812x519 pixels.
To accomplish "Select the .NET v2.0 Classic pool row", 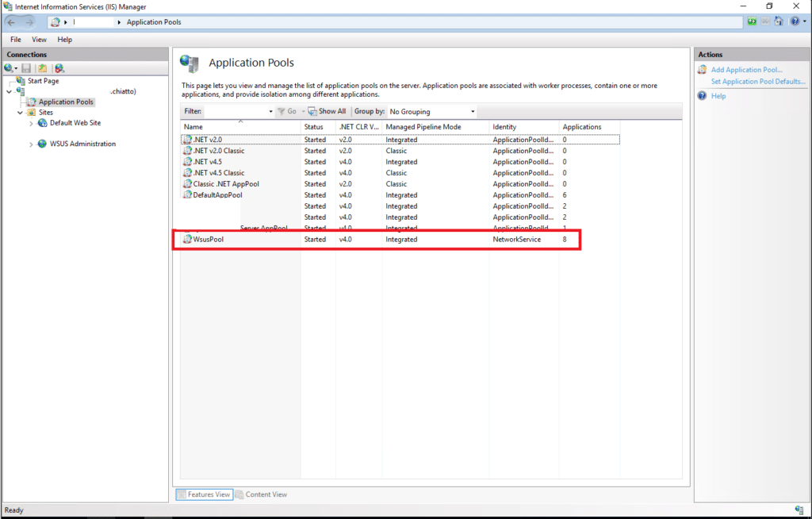I will coord(400,151).
